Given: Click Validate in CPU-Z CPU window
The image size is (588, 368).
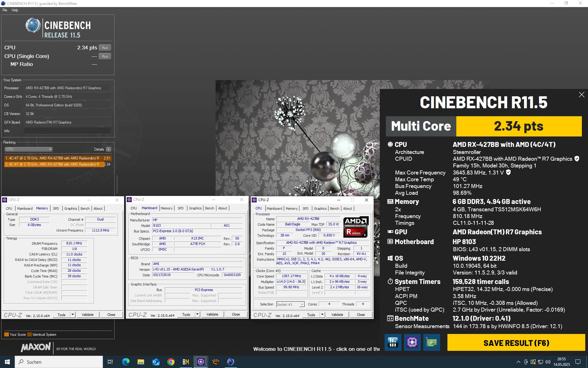Looking at the screenshot, I should tap(337, 315).
